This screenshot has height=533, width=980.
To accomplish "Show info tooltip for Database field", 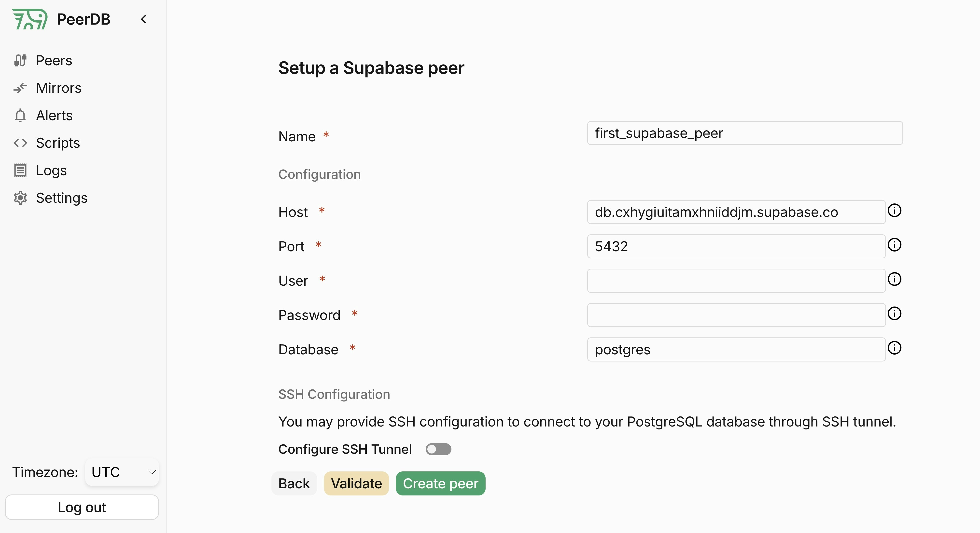I will 894,348.
